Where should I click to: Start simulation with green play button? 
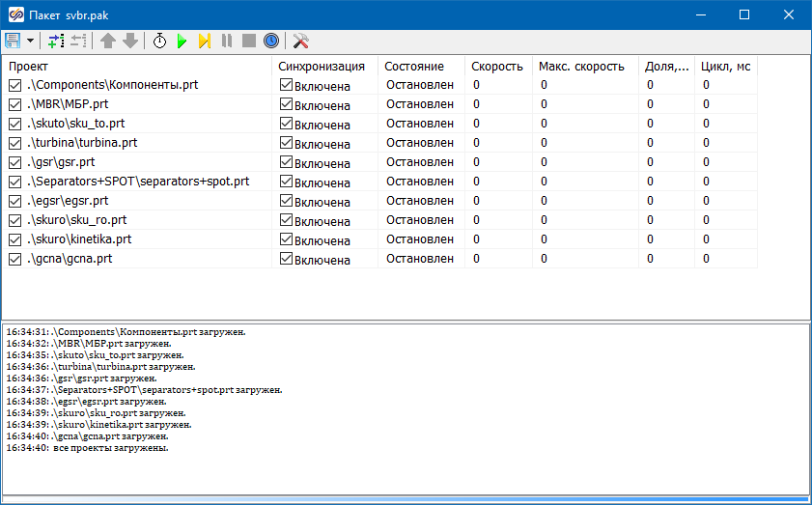point(182,41)
